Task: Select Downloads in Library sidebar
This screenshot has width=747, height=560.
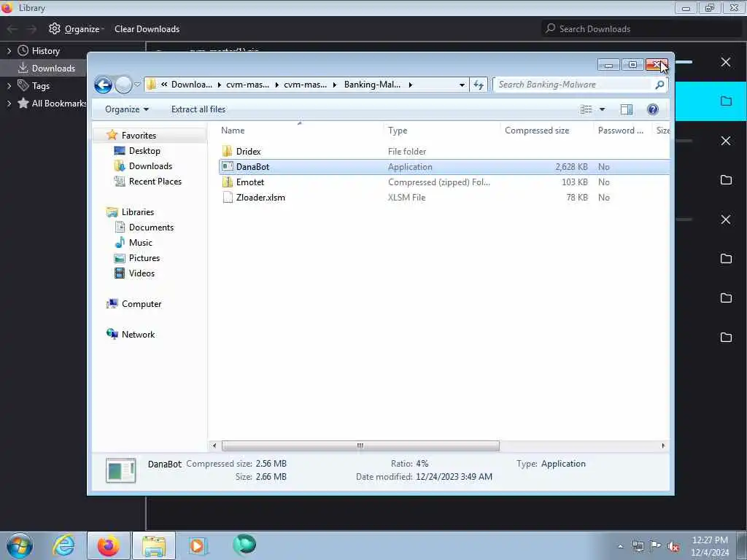Action: [53, 68]
